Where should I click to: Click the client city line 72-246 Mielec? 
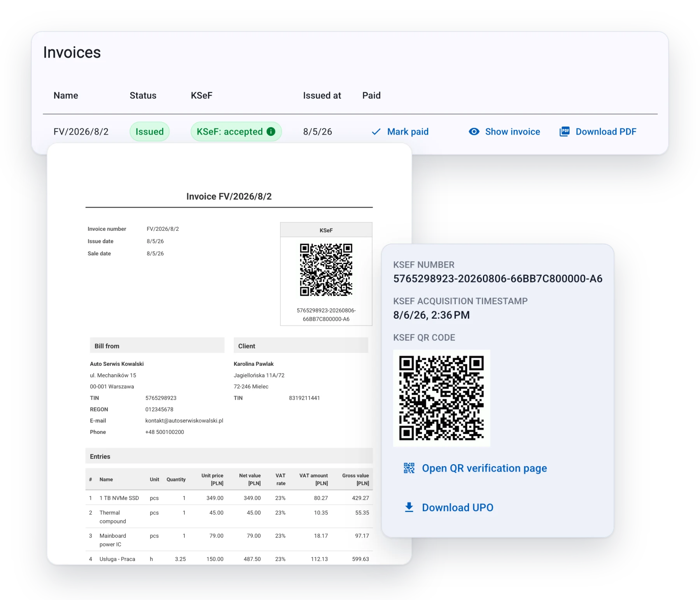251,387
